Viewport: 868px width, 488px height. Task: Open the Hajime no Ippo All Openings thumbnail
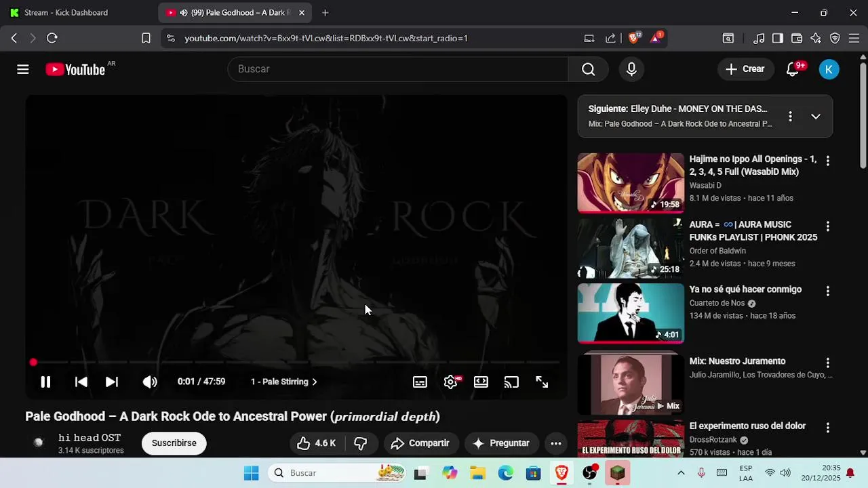coord(631,183)
